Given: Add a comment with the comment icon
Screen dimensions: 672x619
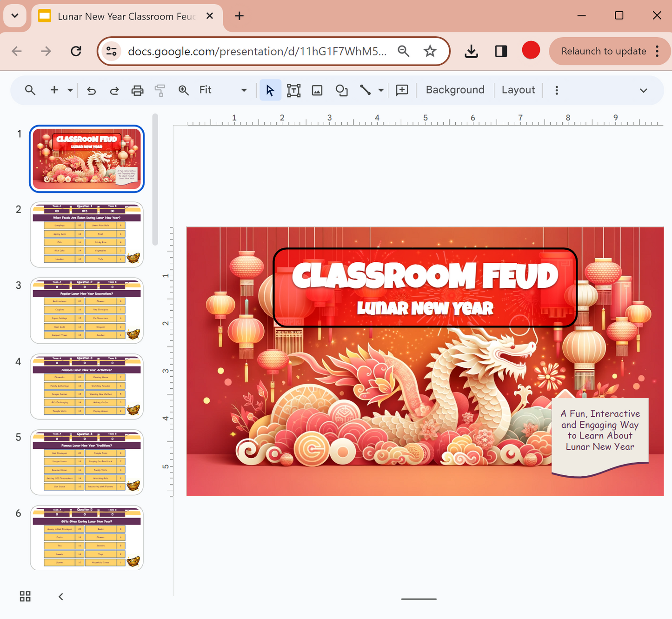Looking at the screenshot, I should tap(401, 90).
